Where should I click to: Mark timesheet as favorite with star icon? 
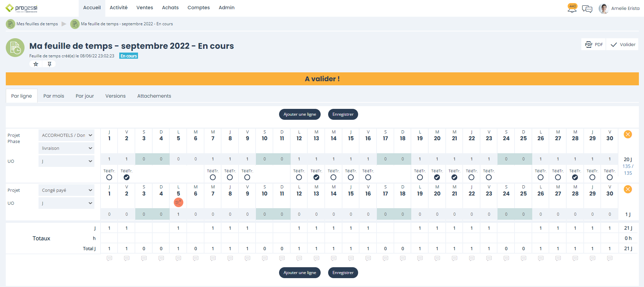pos(36,64)
